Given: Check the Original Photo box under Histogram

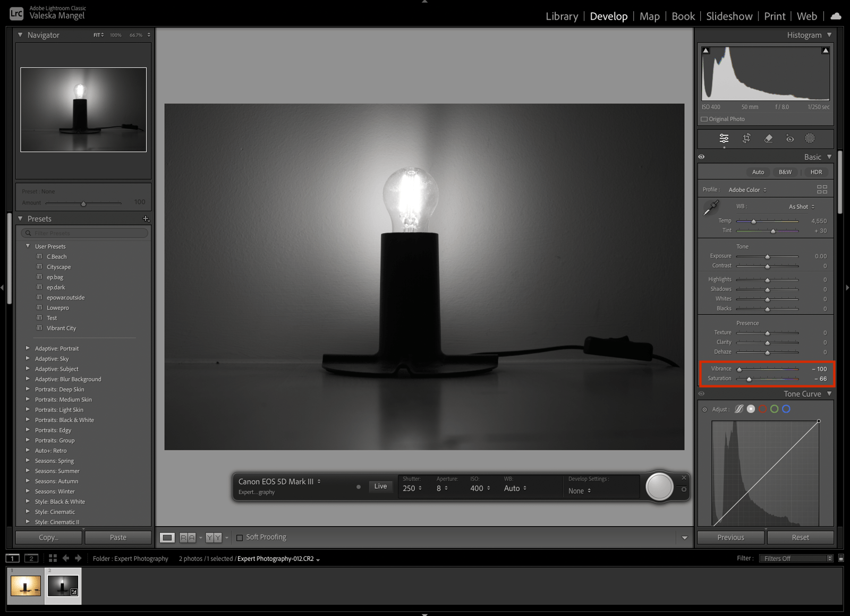Looking at the screenshot, I should tap(705, 119).
